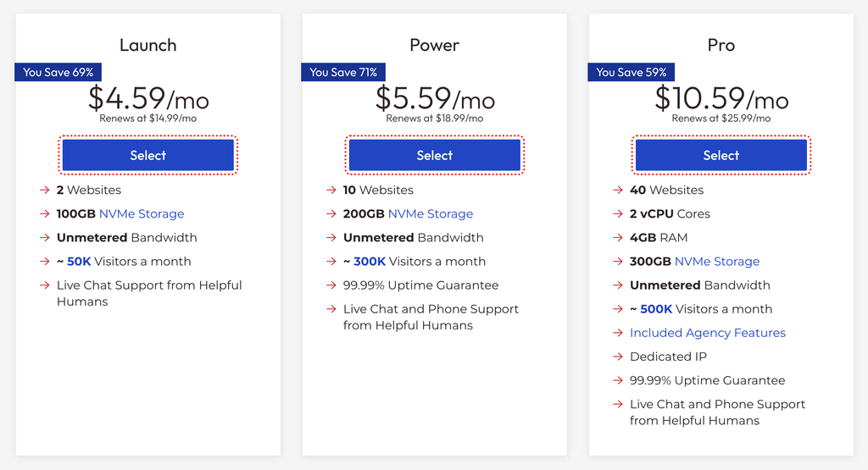Click the arrow icon beside Dedicated IP
Viewport: 868px width, 470px height.
click(x=618, y=357)
